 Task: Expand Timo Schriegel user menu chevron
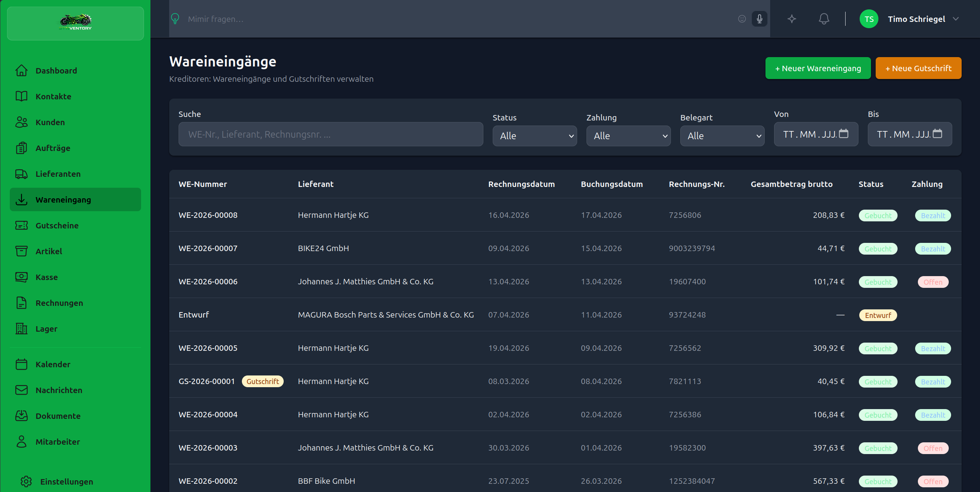point(956,19)
